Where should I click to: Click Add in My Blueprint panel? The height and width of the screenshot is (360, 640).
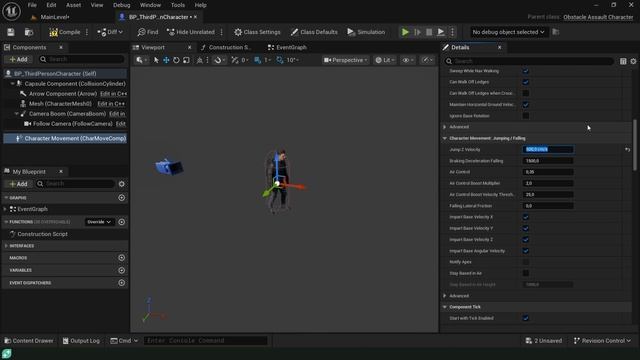(18, 184)
